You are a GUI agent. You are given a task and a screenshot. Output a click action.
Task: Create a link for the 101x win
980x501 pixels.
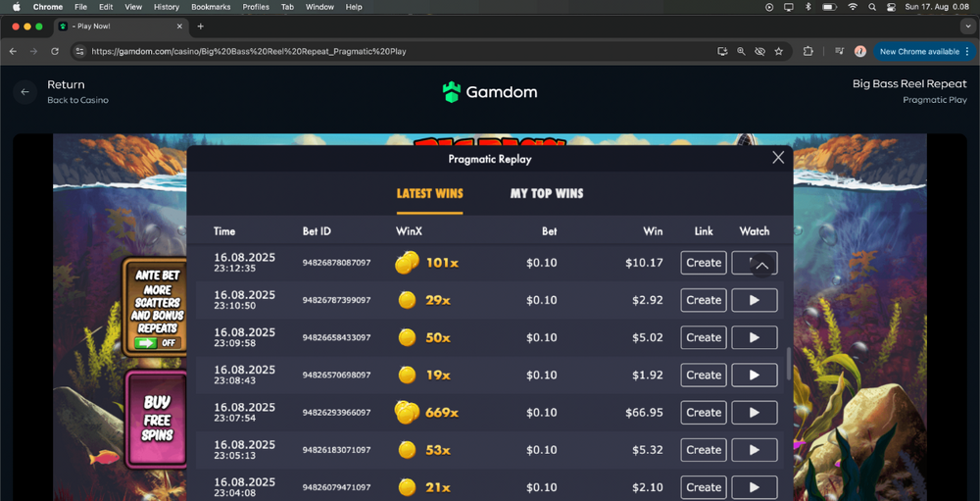click(x=704, y=263)
